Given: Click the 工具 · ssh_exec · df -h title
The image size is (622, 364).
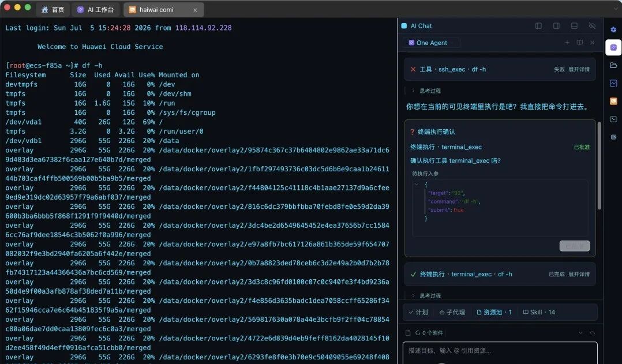Looking at the screenshot, I should pyautogui.click(x=452, y=69).
